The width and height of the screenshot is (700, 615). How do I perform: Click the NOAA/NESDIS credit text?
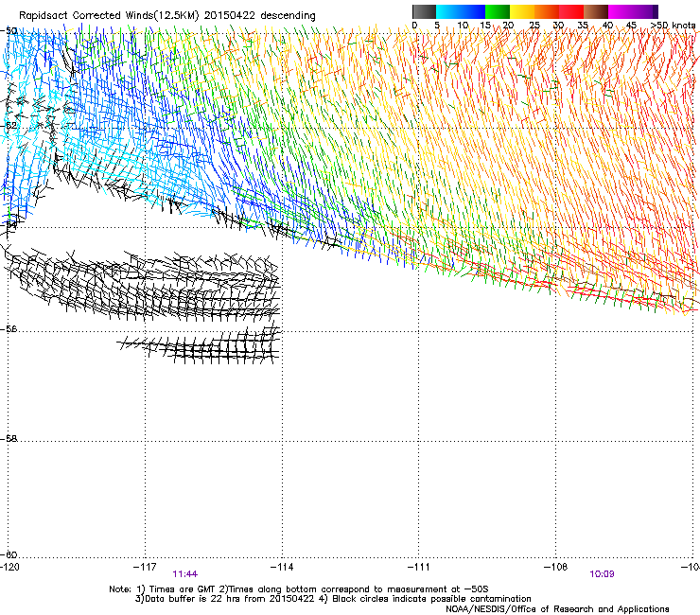pyautogui.click(x=557, y=609)
